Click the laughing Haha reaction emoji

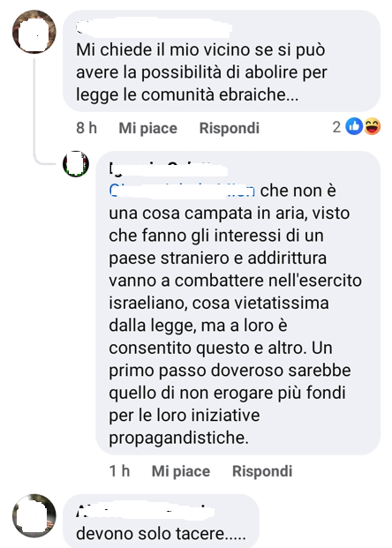pos(372,126)
